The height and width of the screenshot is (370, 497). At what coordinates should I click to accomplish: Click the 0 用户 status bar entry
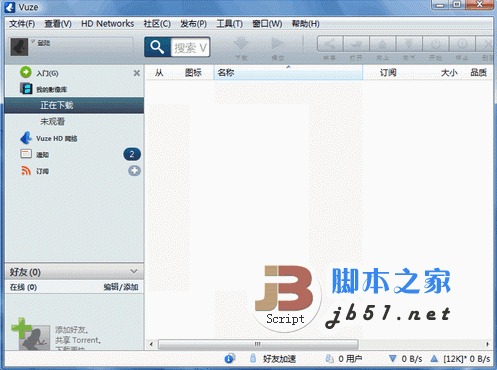(344, 359)
